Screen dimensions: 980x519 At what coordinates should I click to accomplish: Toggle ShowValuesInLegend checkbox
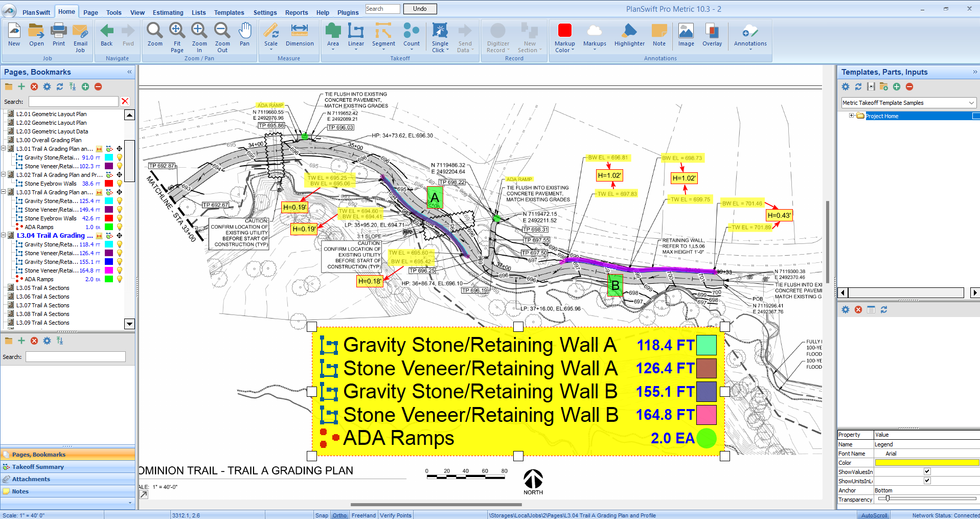tap(927, 471)
